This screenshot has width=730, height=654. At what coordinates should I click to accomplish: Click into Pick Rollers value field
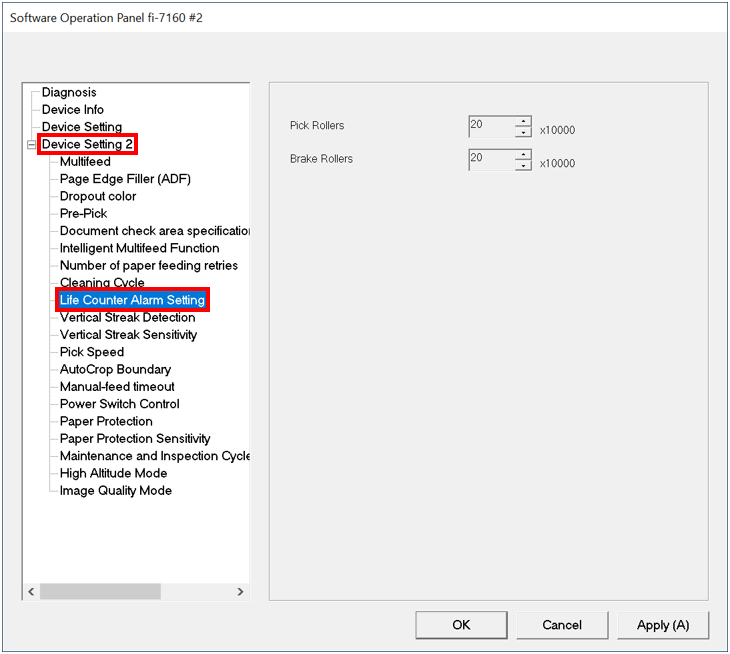(x=492, y=126)
